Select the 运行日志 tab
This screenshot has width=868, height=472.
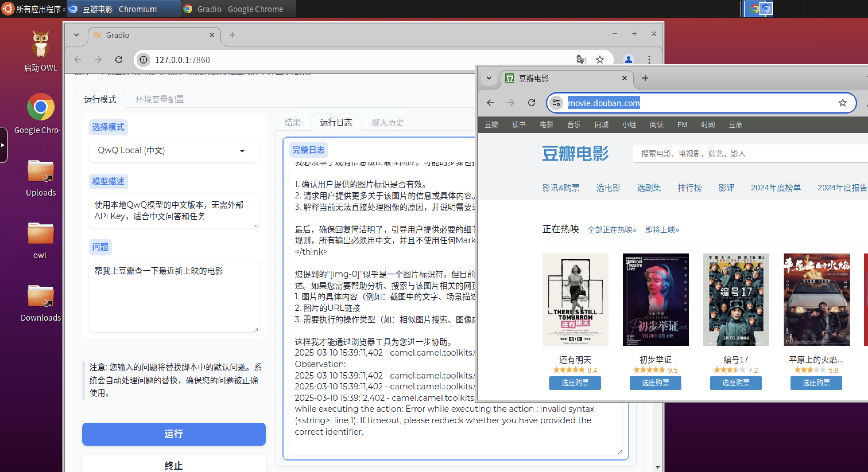pyautogui.click(x=336, y=122)
